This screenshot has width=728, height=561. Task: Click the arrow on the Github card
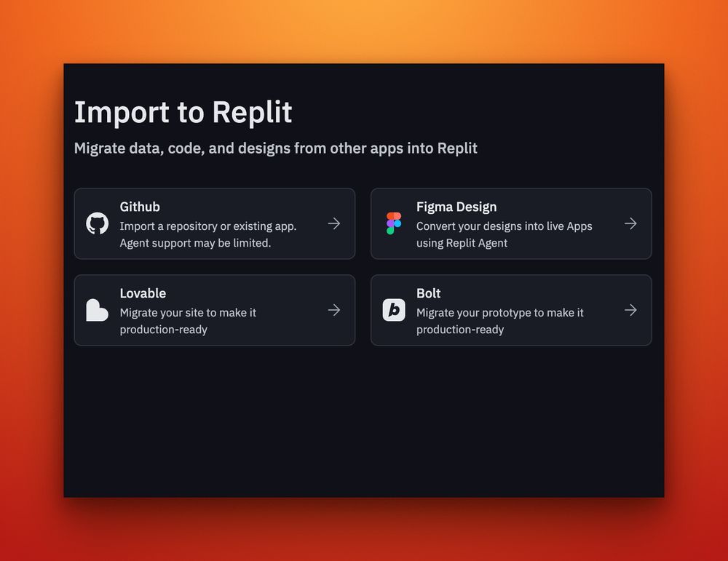point(334,223)
